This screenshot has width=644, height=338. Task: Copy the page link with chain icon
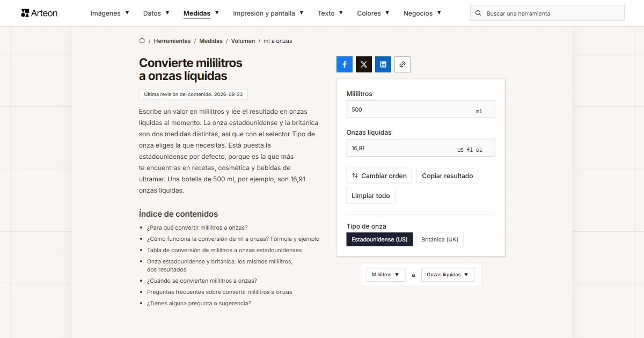(402, 64)
